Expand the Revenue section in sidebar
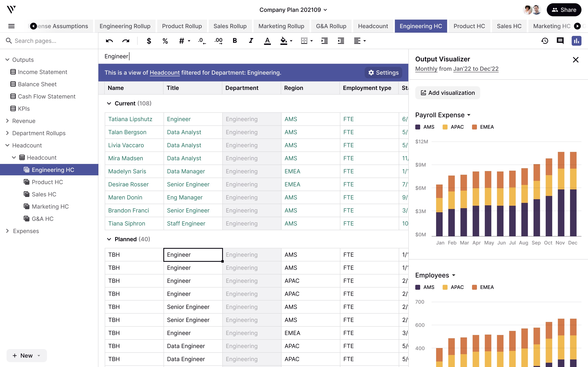This screenshot has width=588, height=367. (7, 121)
